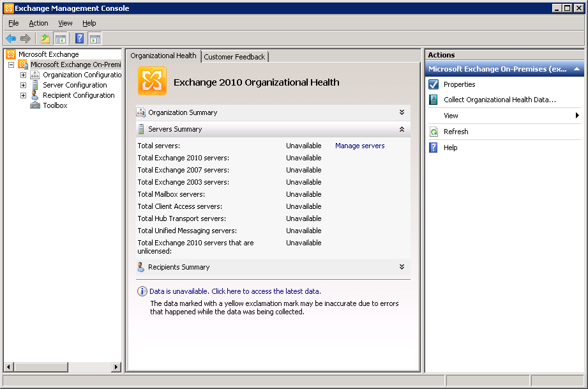Click the Collect Organizational Health Data icon
Image resolution: width=588 pixels, height=389 pixels.
[433, 100]
